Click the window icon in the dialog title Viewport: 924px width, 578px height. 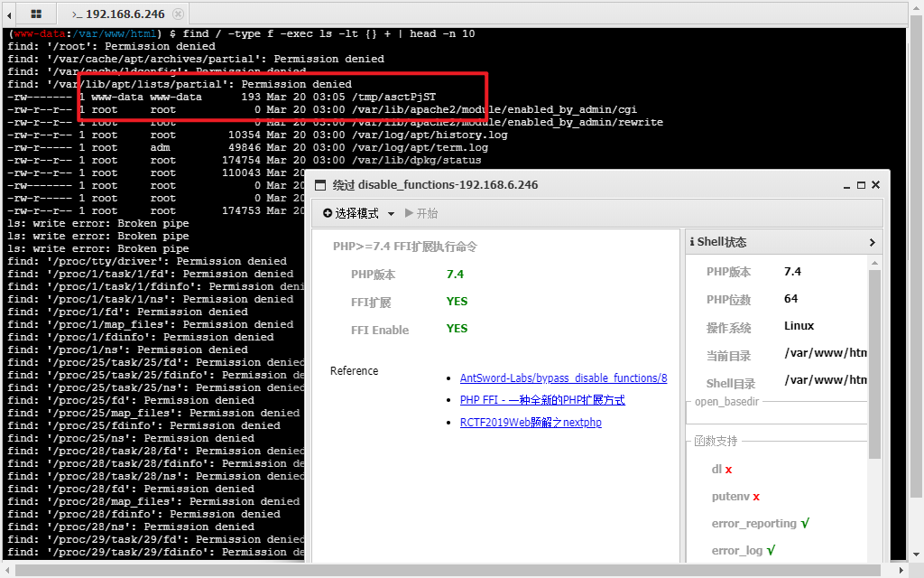pyautogui.click(x=319, y=185)
